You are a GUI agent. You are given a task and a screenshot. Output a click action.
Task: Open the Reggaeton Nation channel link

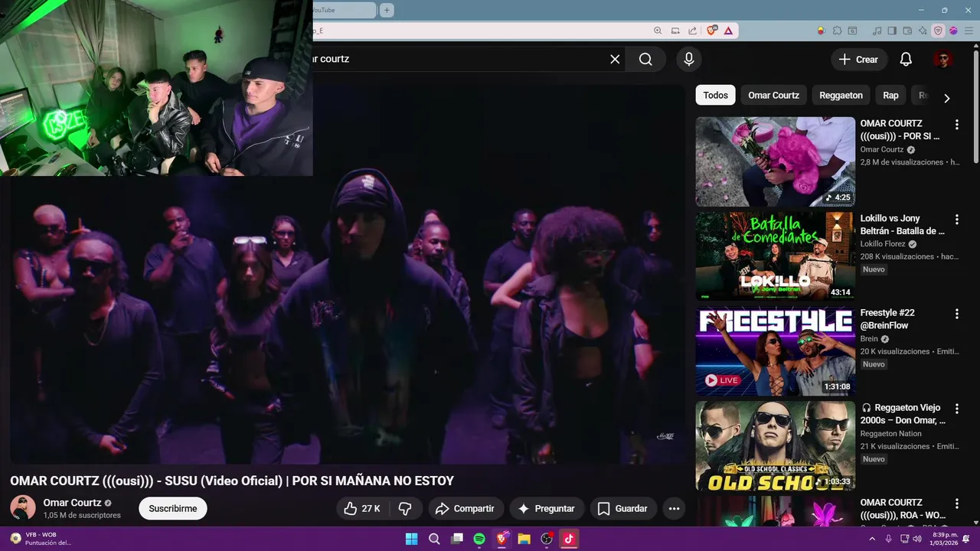(x=890, y=434)
